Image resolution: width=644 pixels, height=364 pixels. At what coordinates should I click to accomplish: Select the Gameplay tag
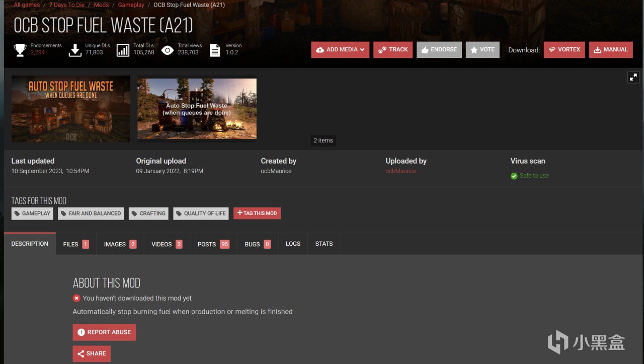click(x=32, y=213)
